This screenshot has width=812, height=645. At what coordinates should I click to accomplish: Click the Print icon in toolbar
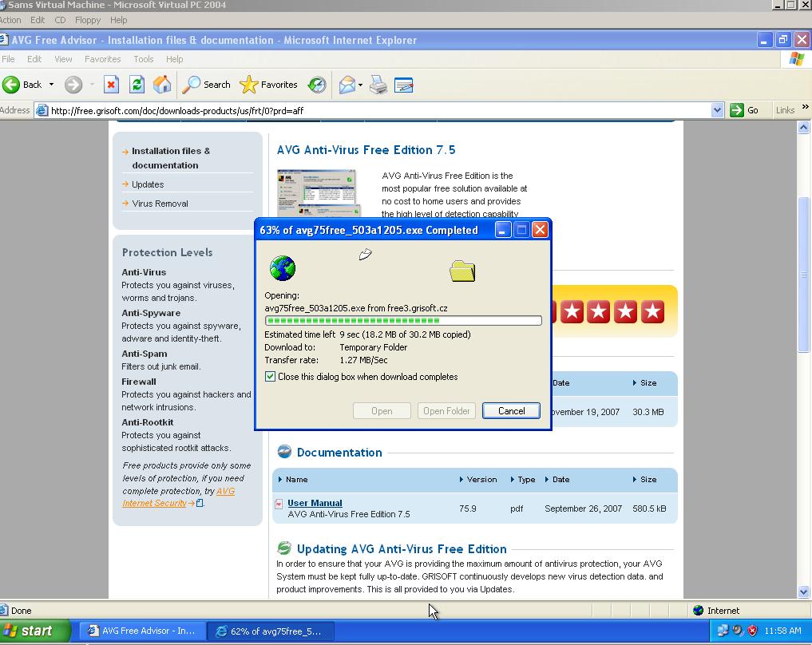point(378,85)
